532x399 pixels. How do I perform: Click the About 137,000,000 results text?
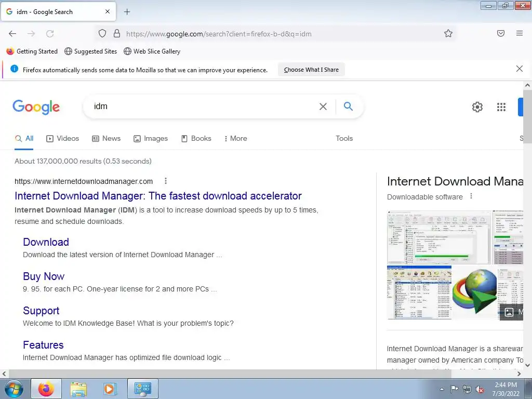click(x=83, y=161)
